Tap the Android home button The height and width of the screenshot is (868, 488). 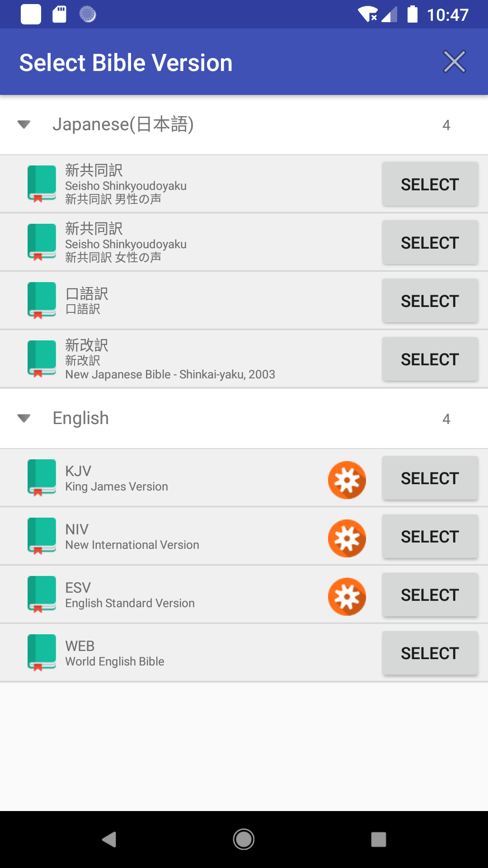click(x=244, y=839)
